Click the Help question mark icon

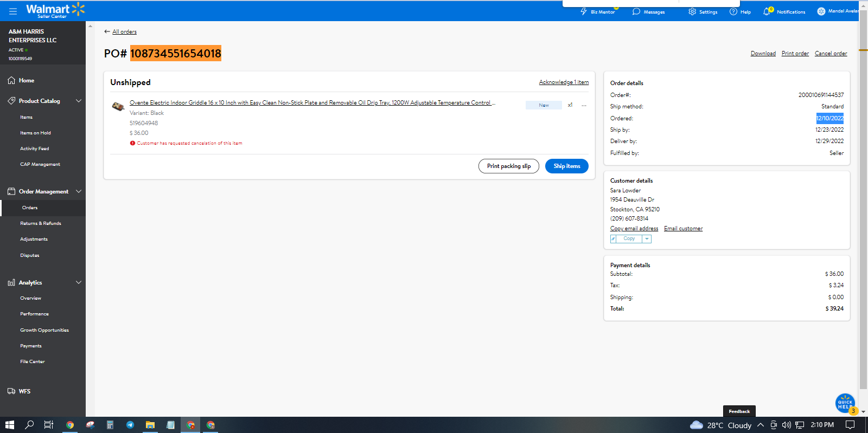point(733,11)
